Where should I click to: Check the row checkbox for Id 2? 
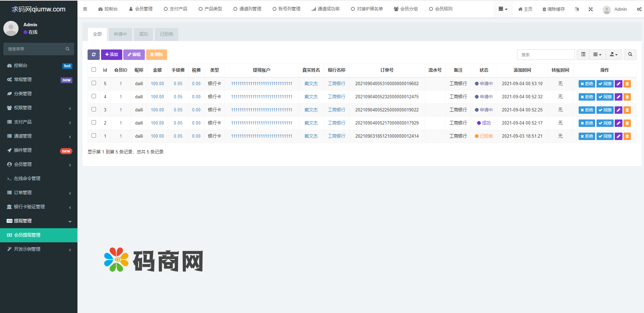click(94, 122)
